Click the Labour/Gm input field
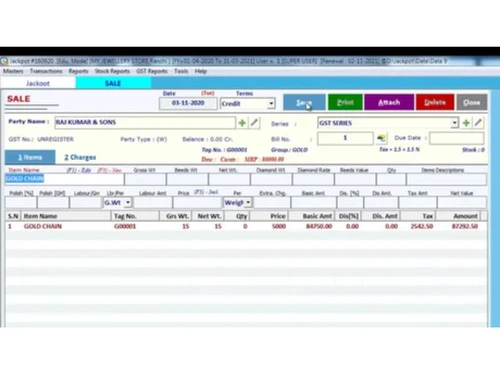Viewport: 500px width, 375px height. click(85, 202)
